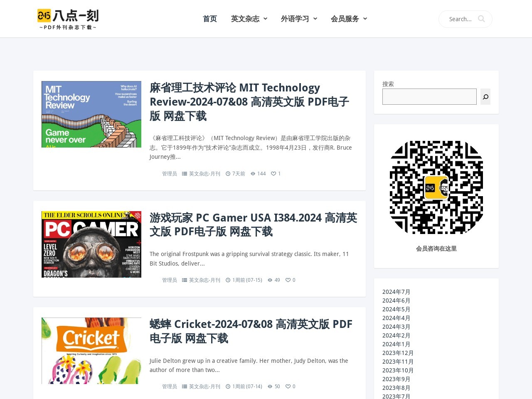Click the sidebar search submit magnifier button

(x=485, y=97)
